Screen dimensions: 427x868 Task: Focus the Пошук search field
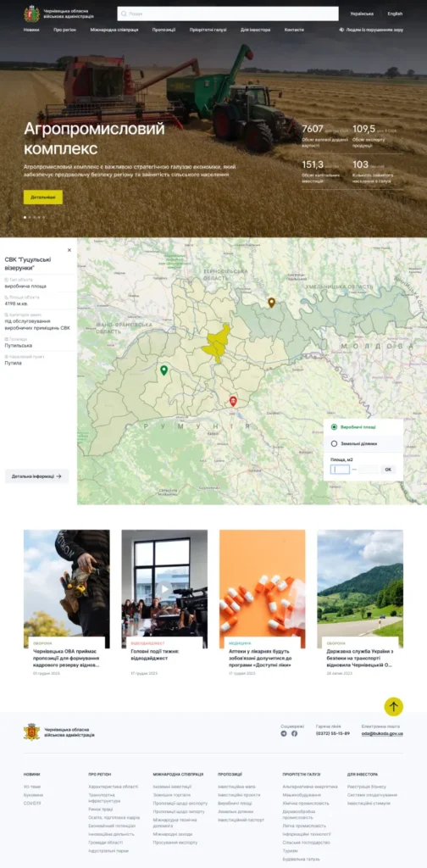[227, 14]
